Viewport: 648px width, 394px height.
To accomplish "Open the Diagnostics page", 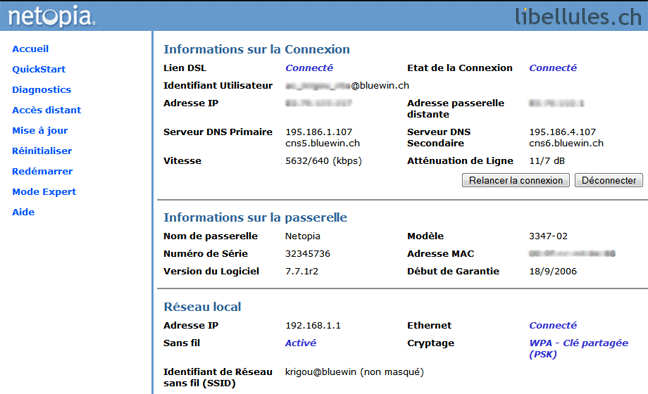I will (x=41, y=90).
